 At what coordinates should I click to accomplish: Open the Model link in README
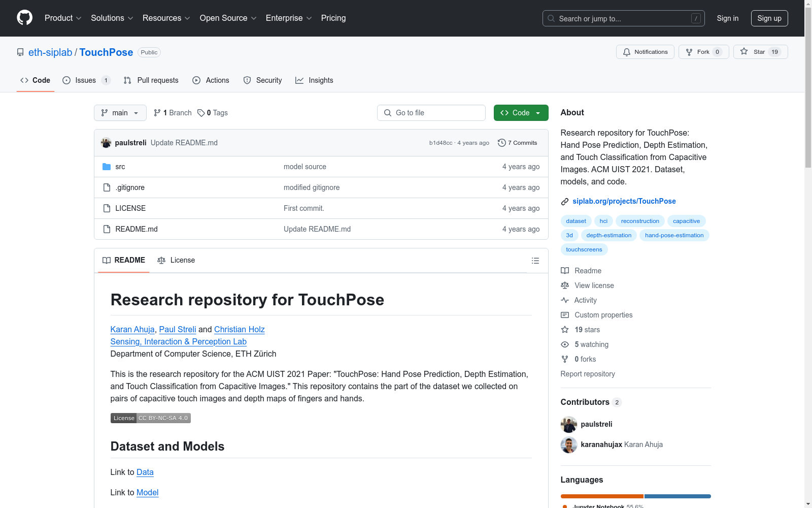pyautogui.click(x=148, y=492)
